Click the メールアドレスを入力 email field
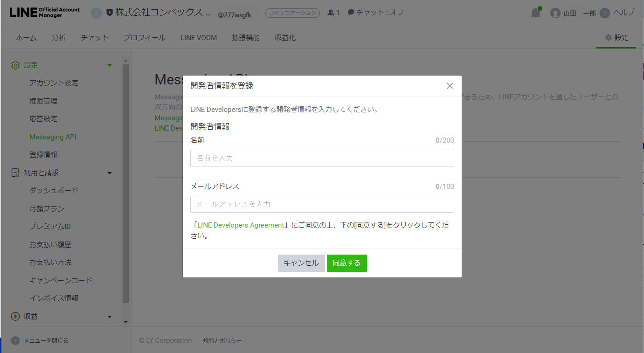The image size is (644, 353). pyautogui.click(x=322, y=204)
